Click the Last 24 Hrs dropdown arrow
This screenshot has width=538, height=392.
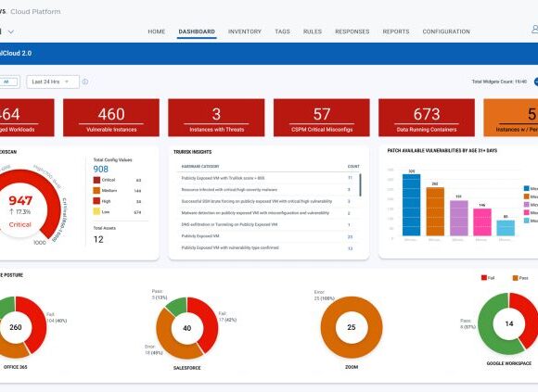coord(67,82)
